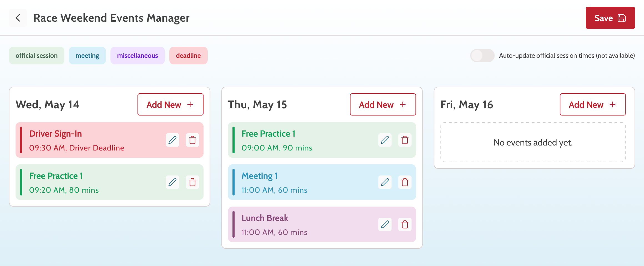Add new event to Fri, May 16
Screen dimensions: 644x266
592,104
